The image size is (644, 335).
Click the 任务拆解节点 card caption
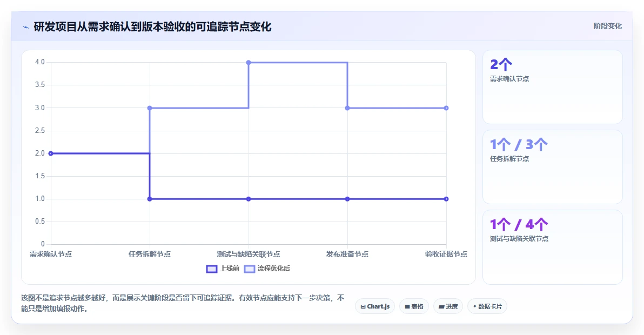509,159
